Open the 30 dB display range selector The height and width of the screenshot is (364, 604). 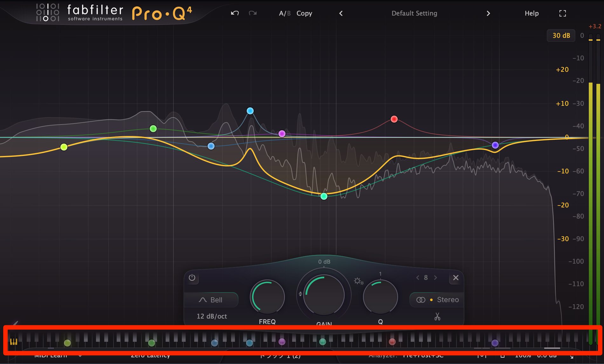pos(561,36)
